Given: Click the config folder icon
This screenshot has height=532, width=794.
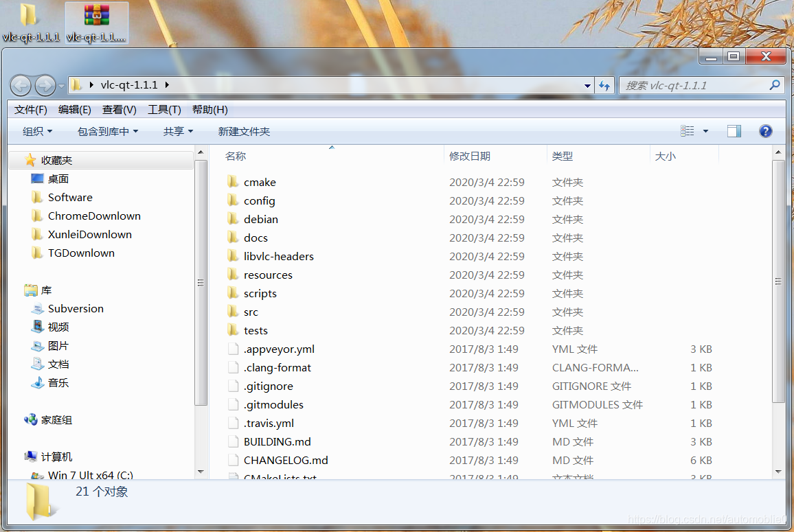Looking at the screenshot, I should coord(233,200).
